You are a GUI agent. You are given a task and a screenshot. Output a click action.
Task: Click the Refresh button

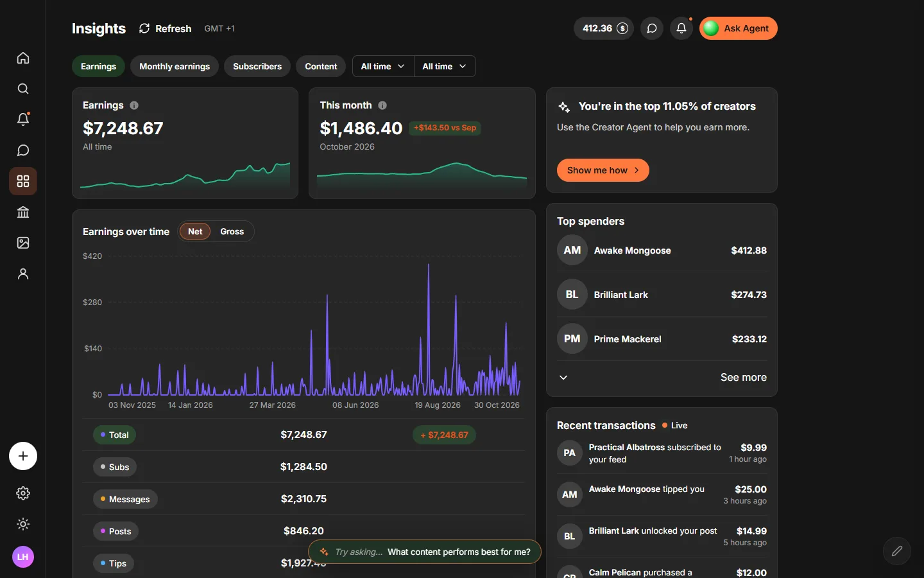click(x=166, y=28)
